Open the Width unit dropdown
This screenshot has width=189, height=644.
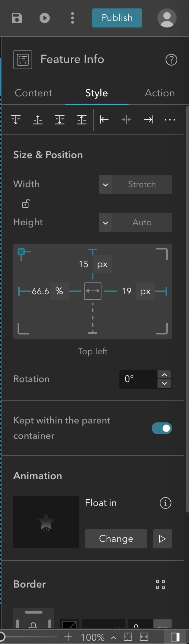click(x=105, y=184)
